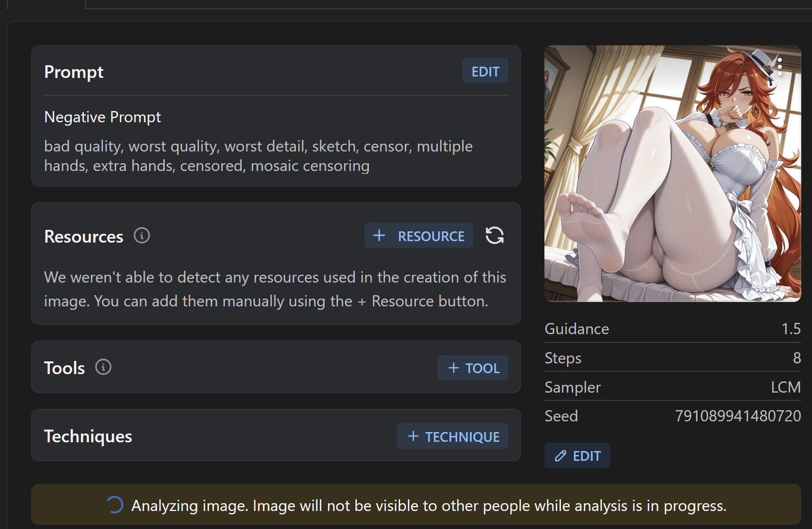Click the EDIT button in the Prompt panel
The image size is (812, 529).
click(485, 71)
